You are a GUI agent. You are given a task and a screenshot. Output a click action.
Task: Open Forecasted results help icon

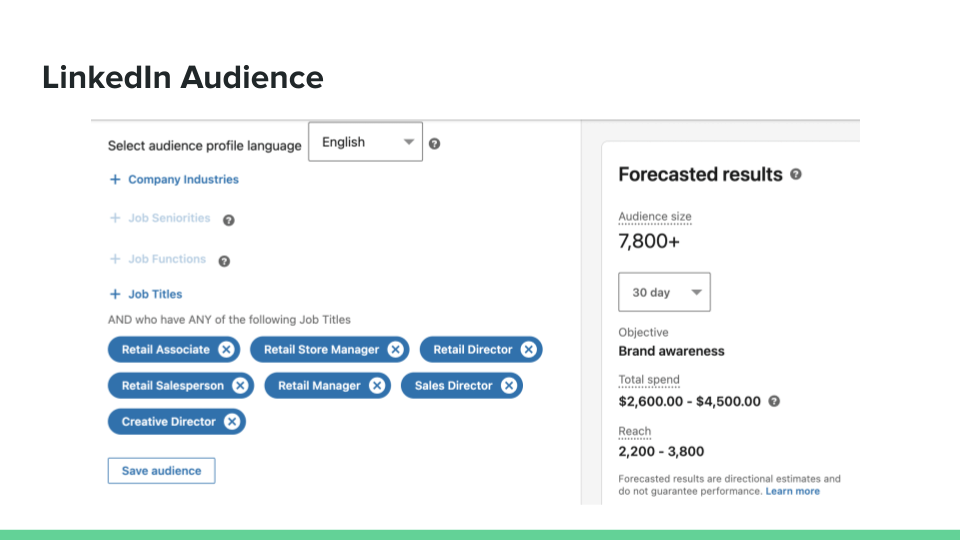pos(796,174)
